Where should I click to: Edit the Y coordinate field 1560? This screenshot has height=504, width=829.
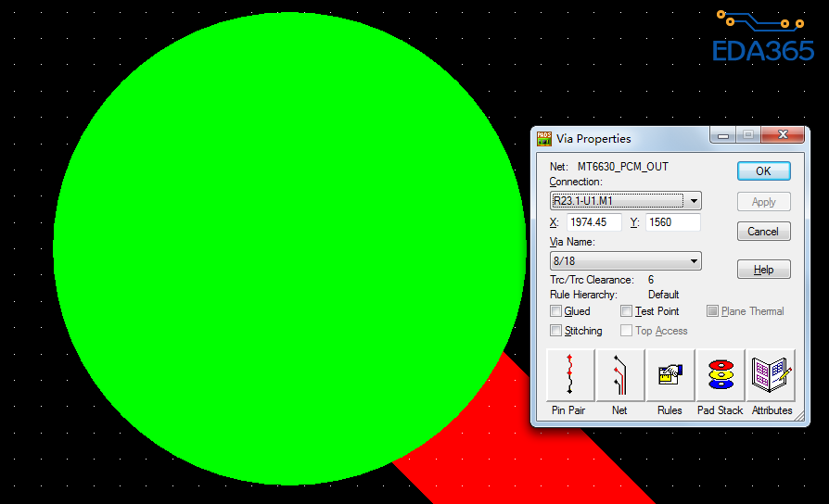point(672,222)
